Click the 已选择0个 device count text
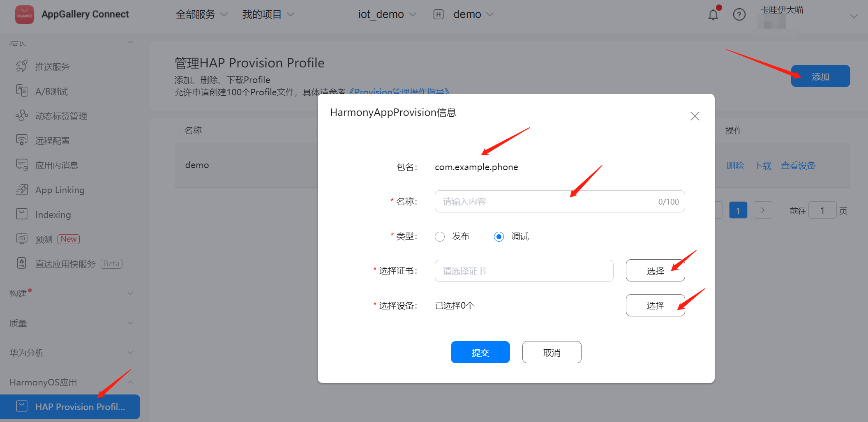 [x=455, y=305]
